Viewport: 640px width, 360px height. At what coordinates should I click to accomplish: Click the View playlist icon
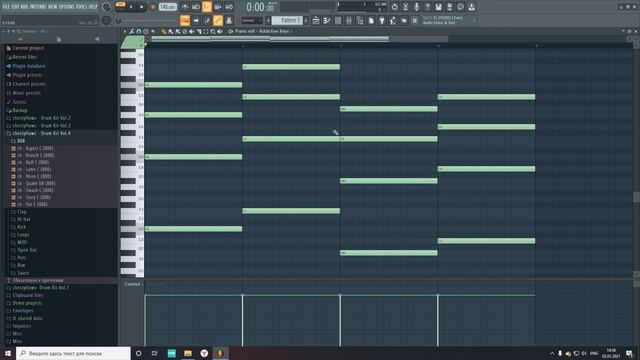pos(316,20)
